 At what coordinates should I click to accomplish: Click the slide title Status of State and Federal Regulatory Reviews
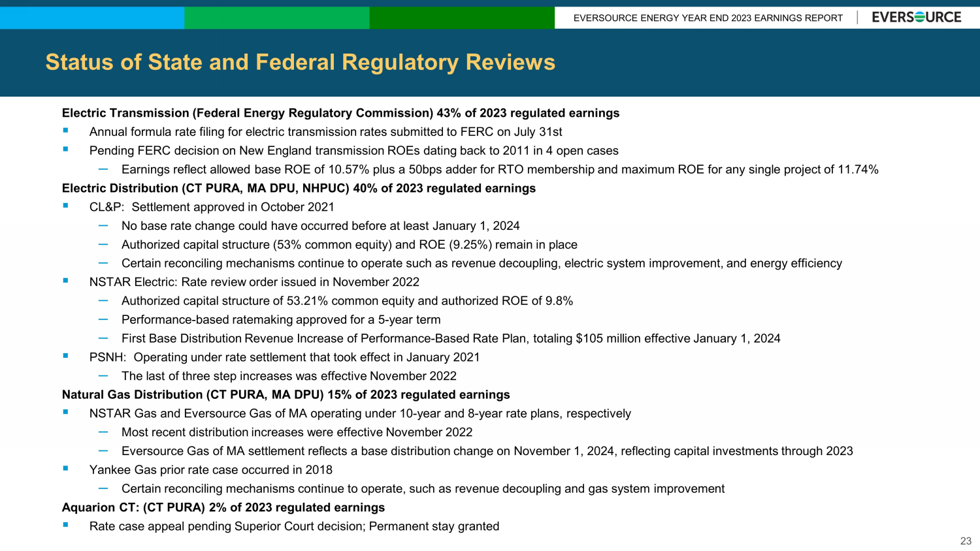pyautogui.click(x=300, y=62)
